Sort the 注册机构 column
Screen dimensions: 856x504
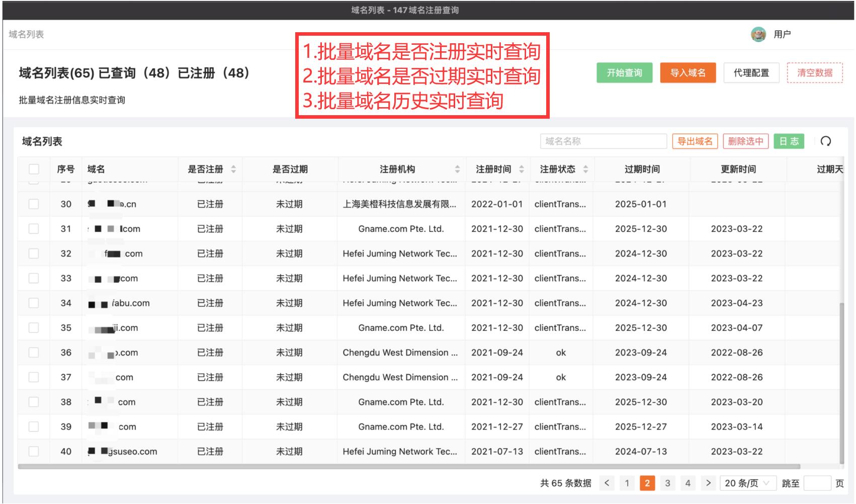[457, 169]
